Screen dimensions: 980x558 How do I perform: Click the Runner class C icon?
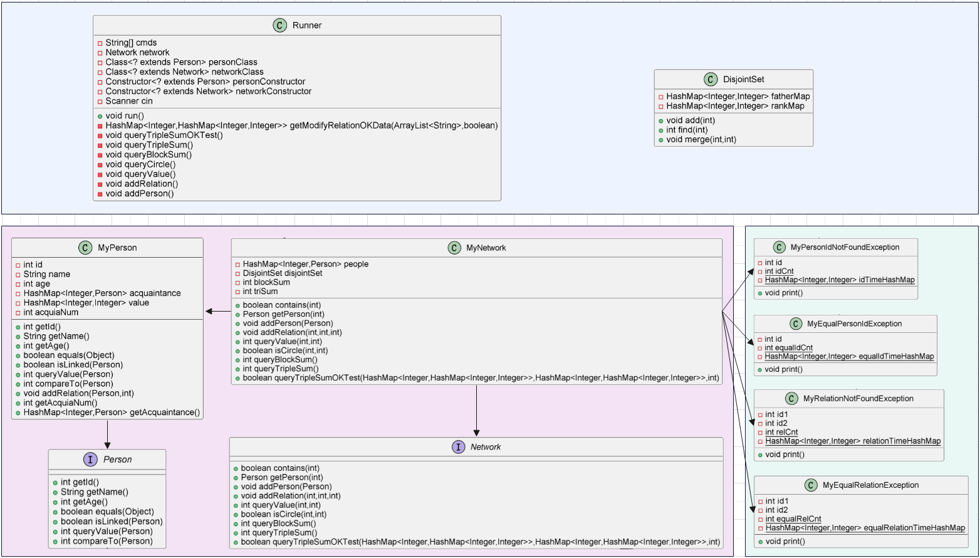280,25
